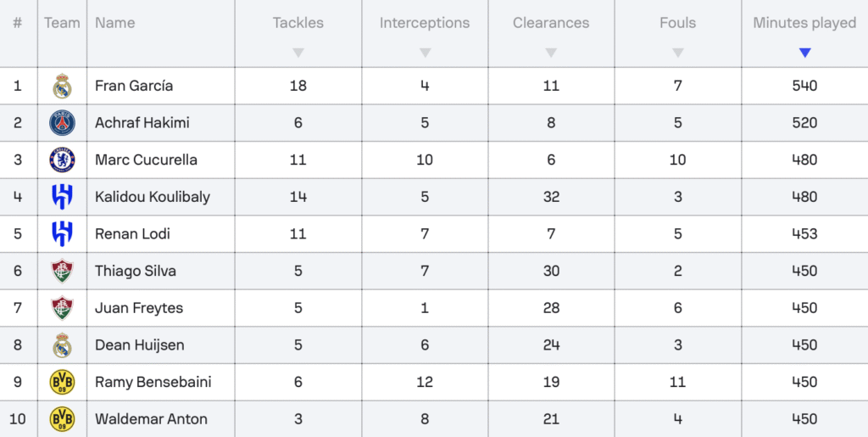The height and width of the screenshot is (437, 868).
Task: Click PSG logo next to Achraf Hakimi
Action: (x=62, y=123)
